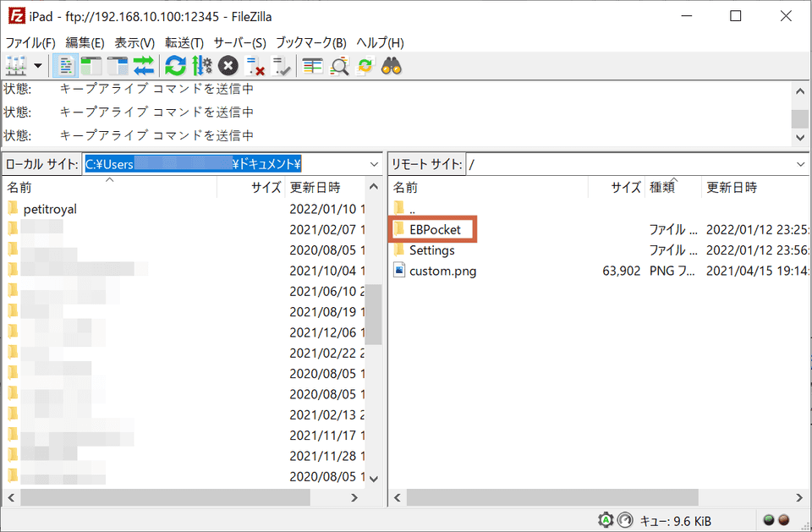Expand the remote site path combo box
The width and height of the screenshot is (812, 532).
(800, 163)
